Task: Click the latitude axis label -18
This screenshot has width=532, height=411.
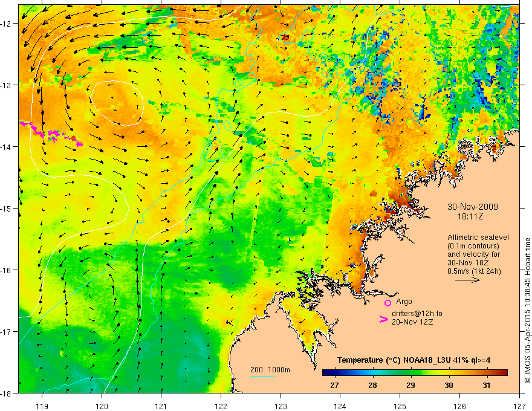Action: [6, 393]
